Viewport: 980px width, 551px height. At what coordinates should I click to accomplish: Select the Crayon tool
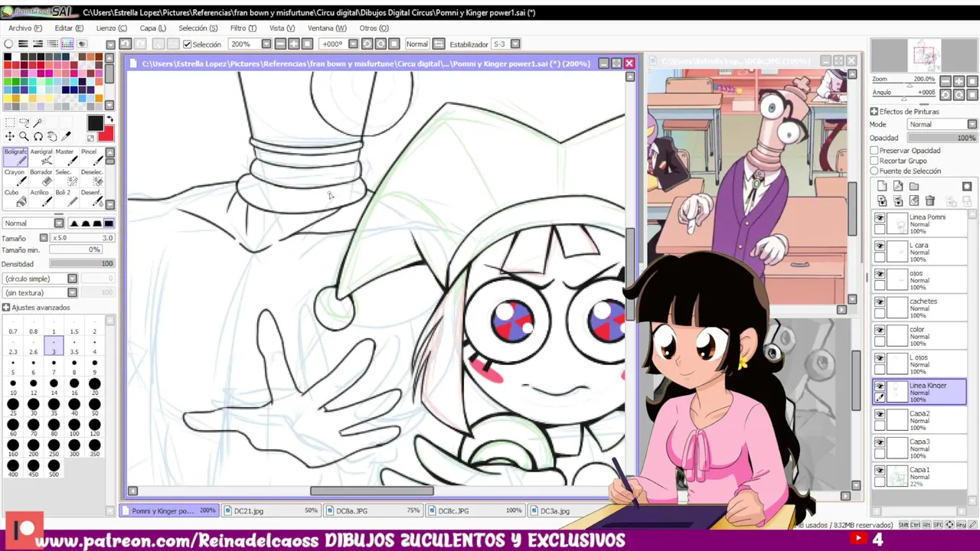coord(15,177)
